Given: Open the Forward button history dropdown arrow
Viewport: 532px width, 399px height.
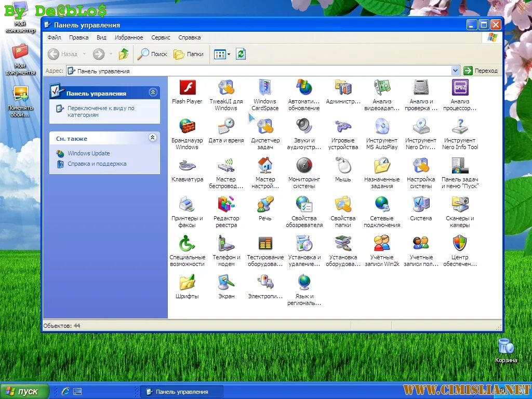Looking at the screenshot, I should pyautogui.click(x=111, y=54).
